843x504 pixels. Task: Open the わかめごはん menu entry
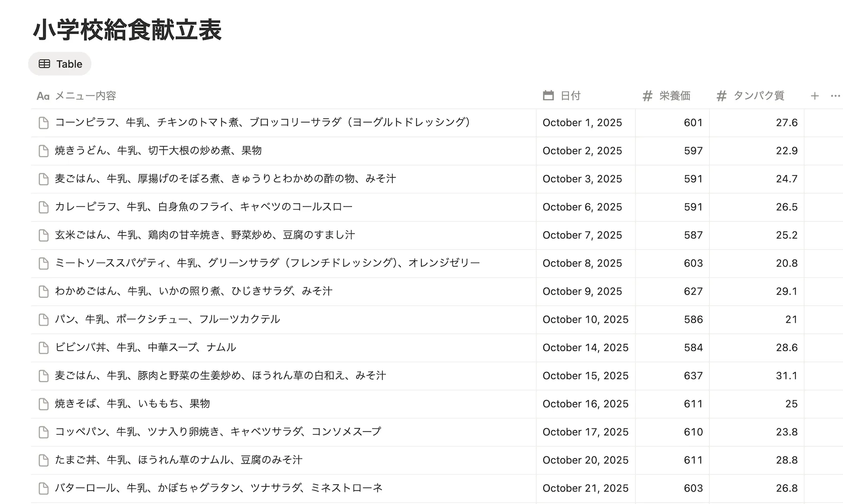pyautogui.click(x=193, y=291)
